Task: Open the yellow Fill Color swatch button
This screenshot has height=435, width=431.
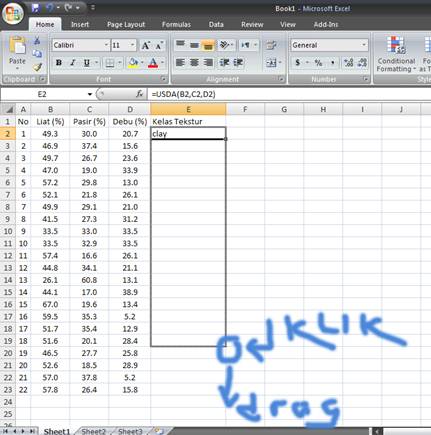Action: point(133,63)
